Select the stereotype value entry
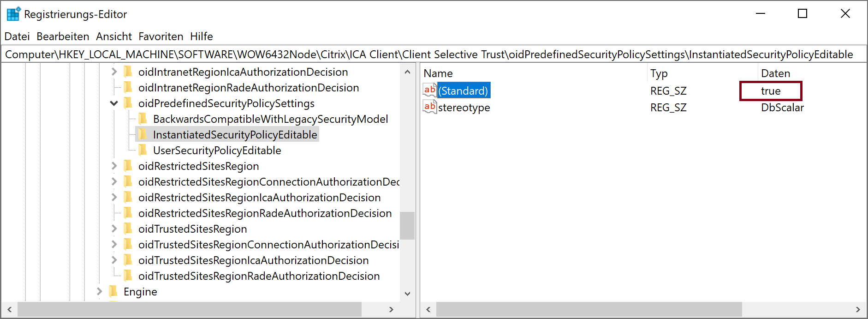The image size is (868, 319). click(464, 108)
